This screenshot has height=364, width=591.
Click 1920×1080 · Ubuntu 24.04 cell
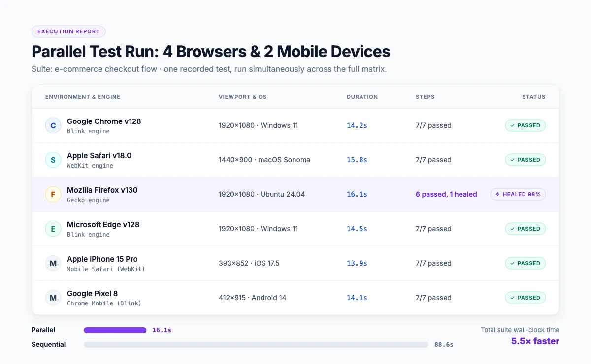click(262, 194)
